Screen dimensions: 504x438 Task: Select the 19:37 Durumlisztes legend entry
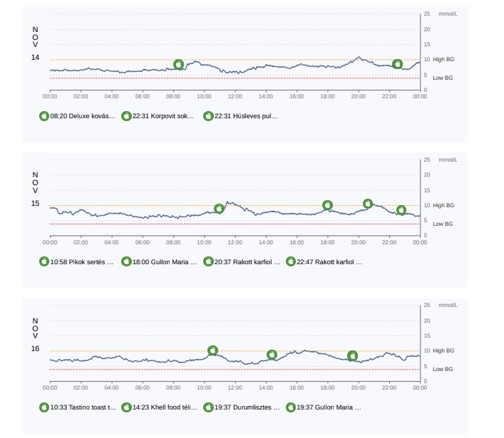[x=247, y=407]
